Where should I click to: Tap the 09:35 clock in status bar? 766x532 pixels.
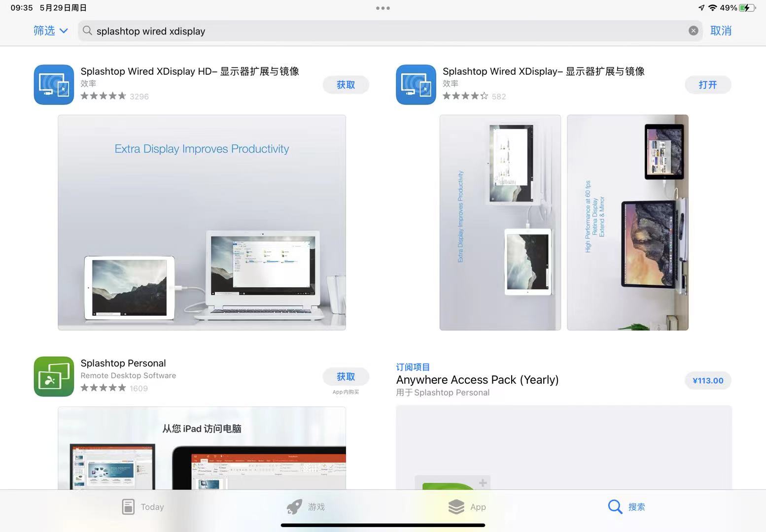[x=22, y=8]
